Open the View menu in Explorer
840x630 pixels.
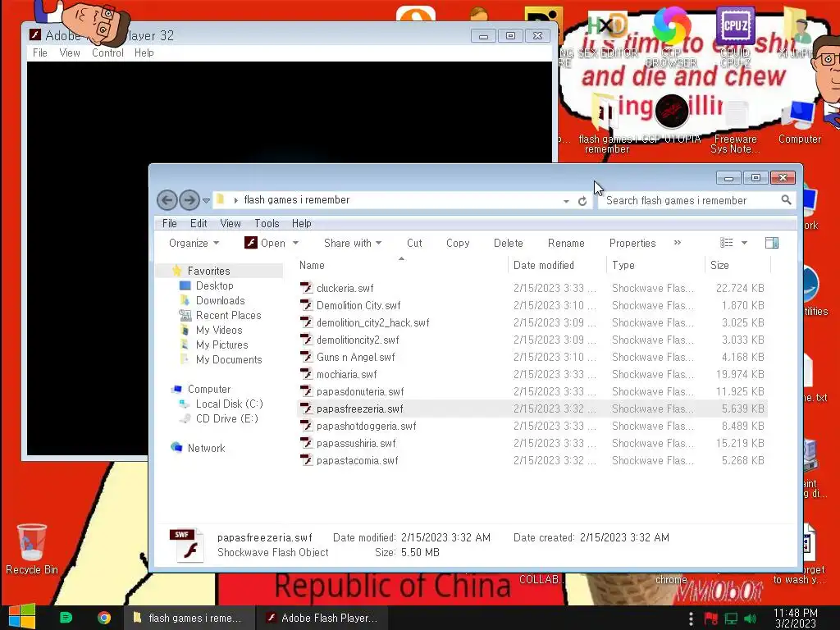(231, 223)
